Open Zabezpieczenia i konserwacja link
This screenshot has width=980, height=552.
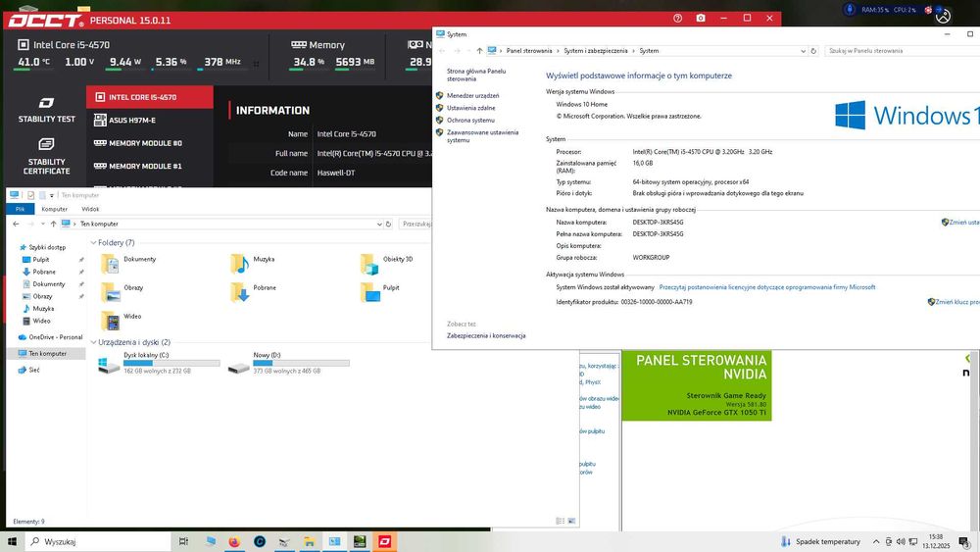point(486,335)
